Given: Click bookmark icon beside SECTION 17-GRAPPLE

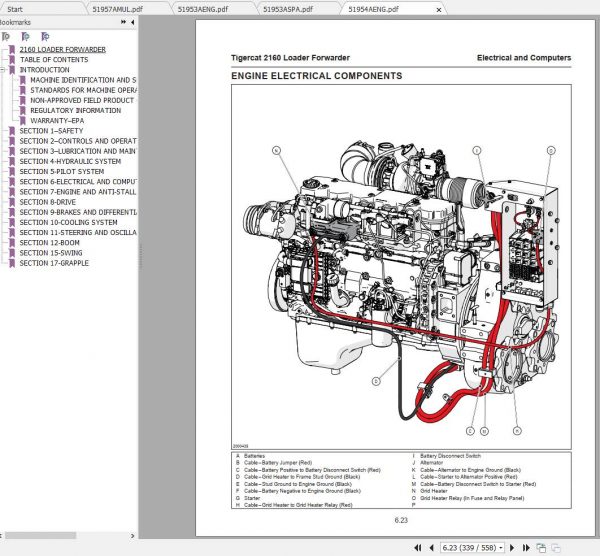Looking at the screenshot, I should 12,263.
